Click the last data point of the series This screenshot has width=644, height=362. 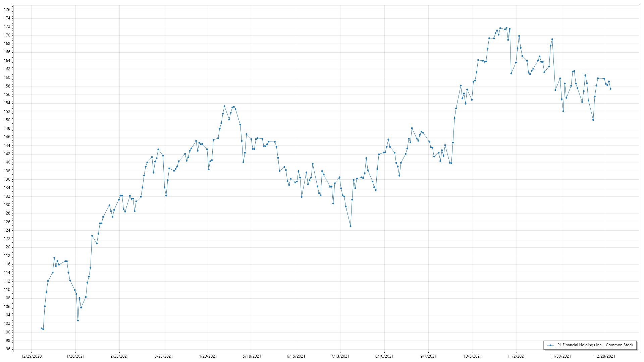point(610,89)
